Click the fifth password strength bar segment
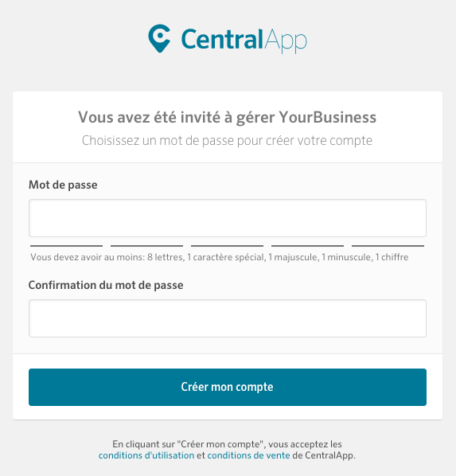The height and width of the screenshot is (476, 456). pyautogui.click(x=388, y=246)
